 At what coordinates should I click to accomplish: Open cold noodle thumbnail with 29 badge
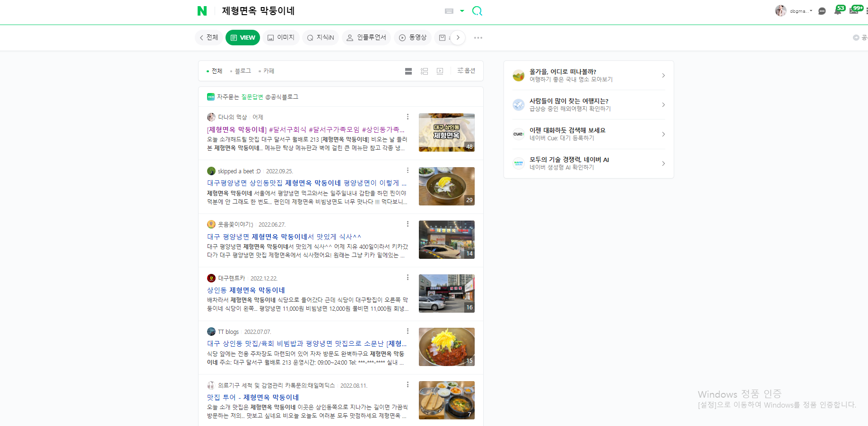[x=447, y=186]
